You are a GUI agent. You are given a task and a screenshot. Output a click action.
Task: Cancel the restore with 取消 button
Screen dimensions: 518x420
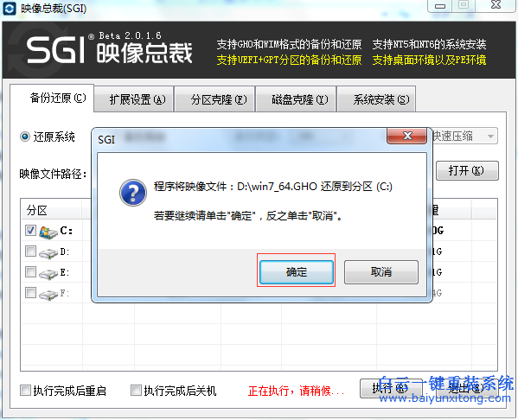click(381, 272)
